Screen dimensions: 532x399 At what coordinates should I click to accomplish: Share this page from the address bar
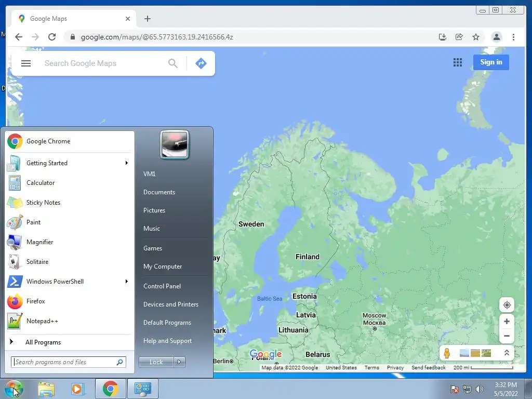(x=459, y=37)
